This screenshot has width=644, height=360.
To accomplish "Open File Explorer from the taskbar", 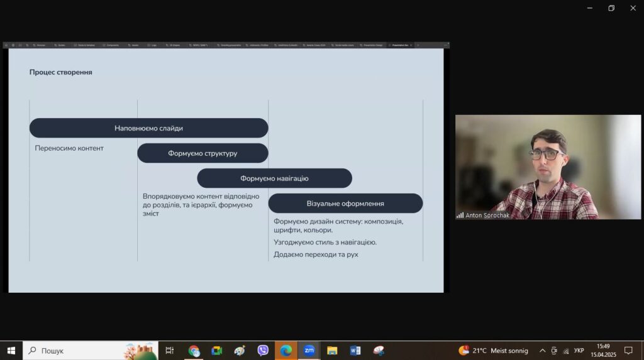I will tap(332, 351).
